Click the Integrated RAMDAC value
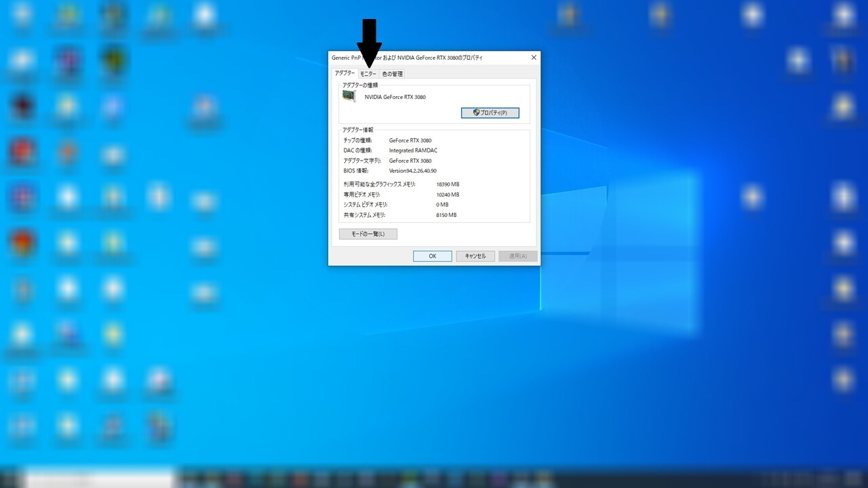 pyautogui.click(x=413, y=150)
